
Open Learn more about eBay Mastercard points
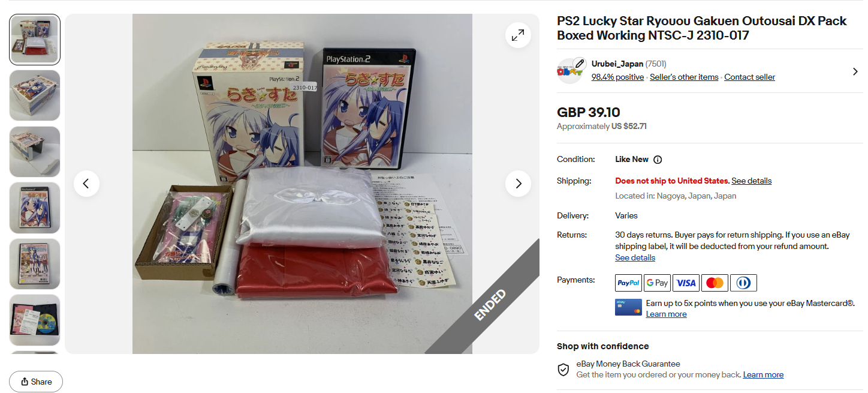coord(666,314)
